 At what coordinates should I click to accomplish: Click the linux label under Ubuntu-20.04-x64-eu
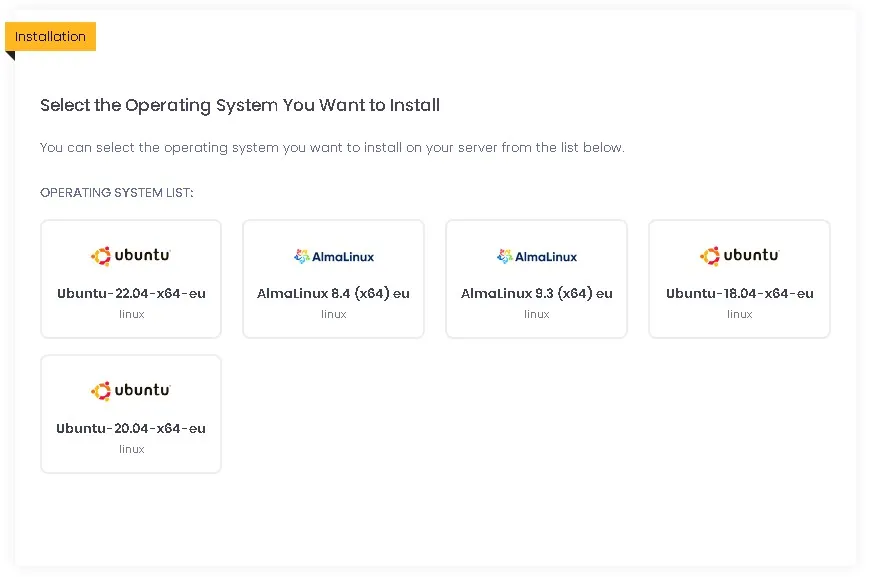click(x=131, y=450)
